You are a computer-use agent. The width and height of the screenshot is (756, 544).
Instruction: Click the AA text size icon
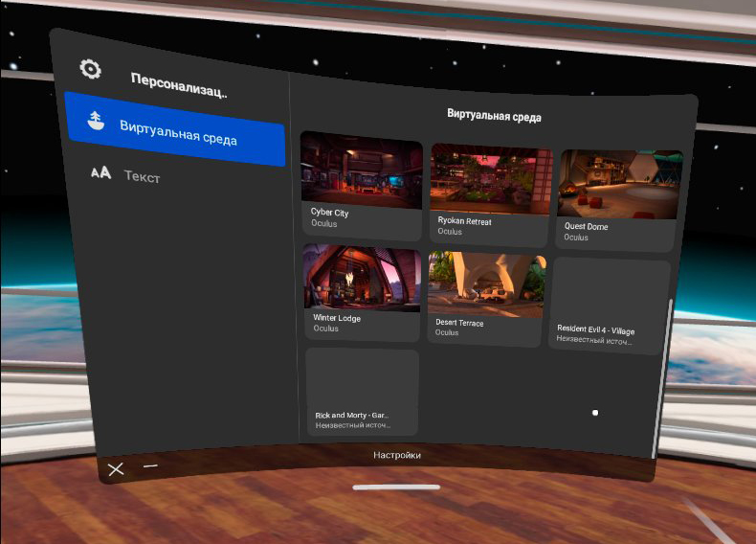pyautogui.click(x=100, y=173)
